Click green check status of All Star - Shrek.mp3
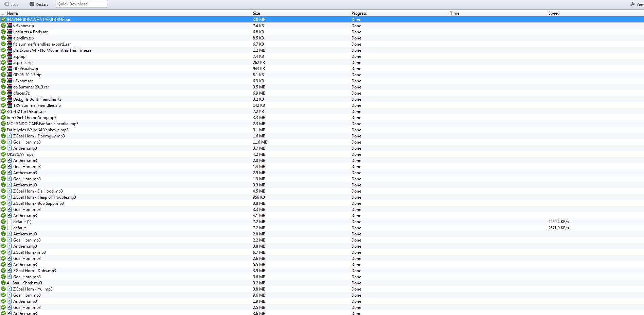Image resolution: width=644 pixels, height=315 pixels. pyautogui.click(x=3, y=283)
